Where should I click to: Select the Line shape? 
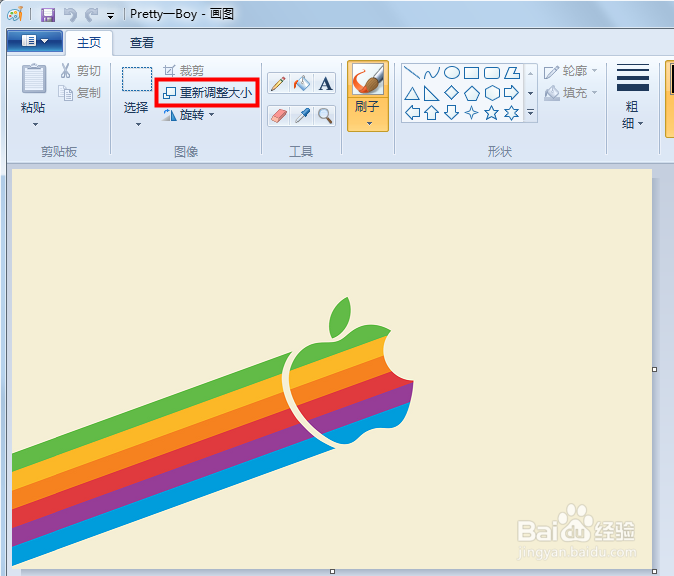[412, 73]
